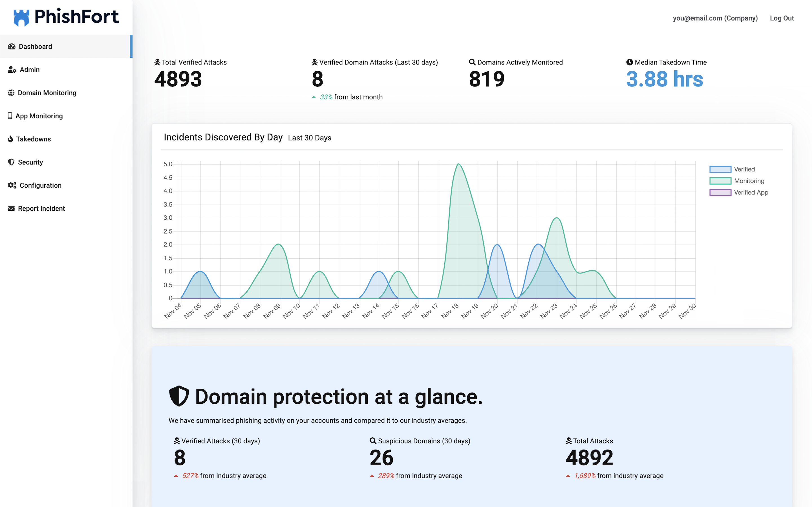Click the Log Out link
Screen dimensions: 812x507
tap(782, 18)
